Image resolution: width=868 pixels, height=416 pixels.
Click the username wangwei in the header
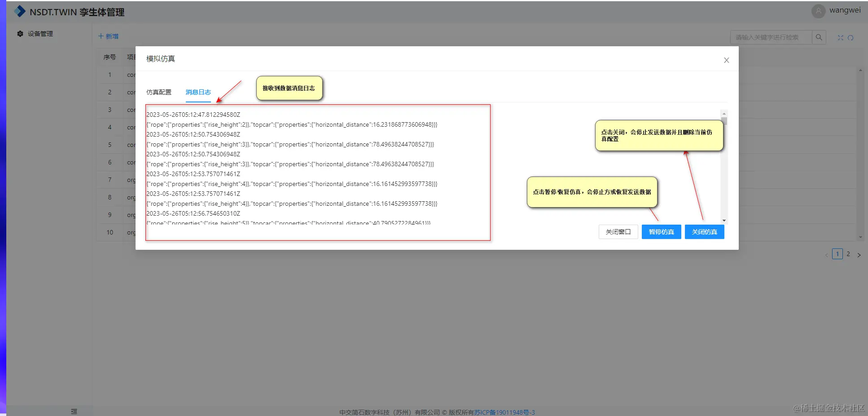845,10
